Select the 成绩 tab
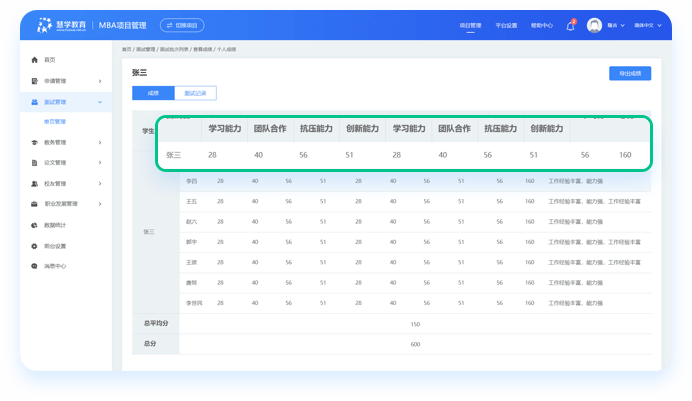 pyautogui.click(x=153, y=93)
